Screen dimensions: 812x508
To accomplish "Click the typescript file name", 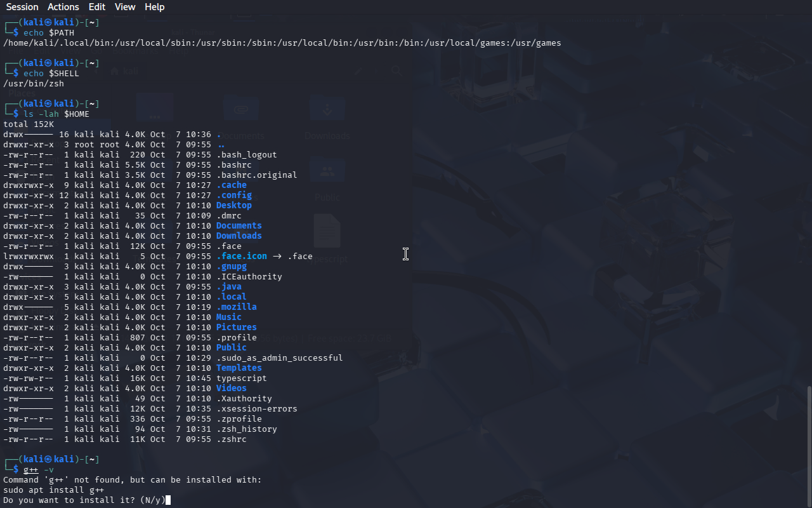I will pos(241,378).
